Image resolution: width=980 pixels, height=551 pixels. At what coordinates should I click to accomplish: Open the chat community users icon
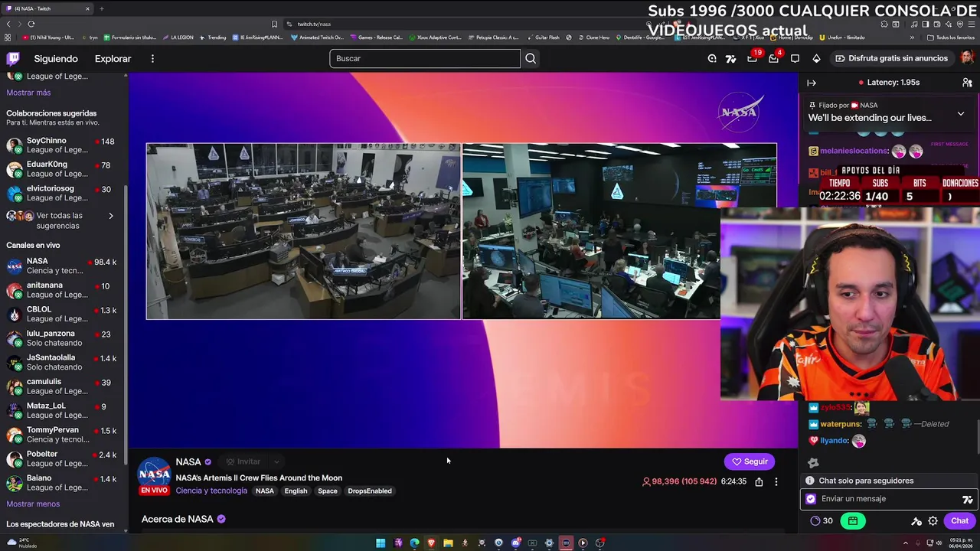967,83
